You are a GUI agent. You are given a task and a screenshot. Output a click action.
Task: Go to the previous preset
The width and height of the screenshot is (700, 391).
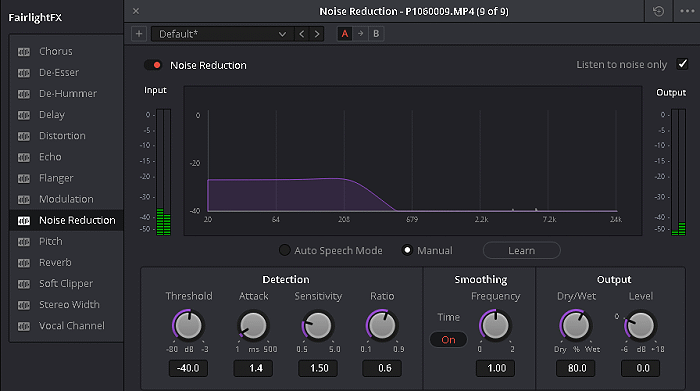(302, 34)
